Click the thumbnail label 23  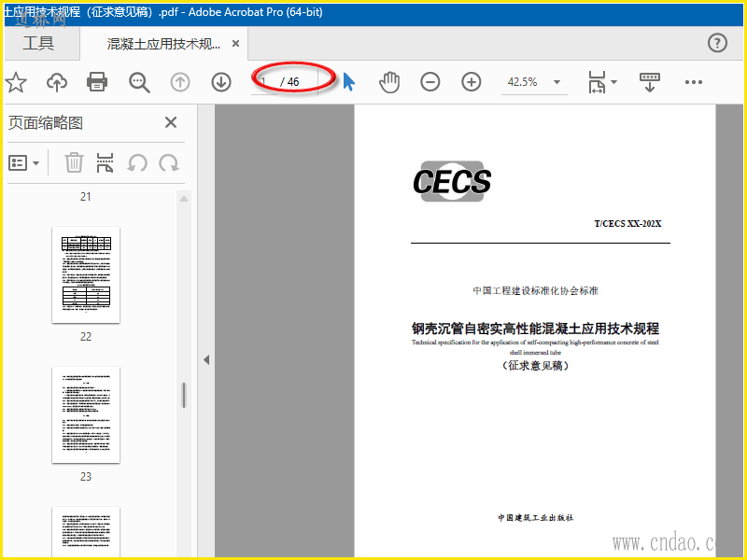coord(86,477)
